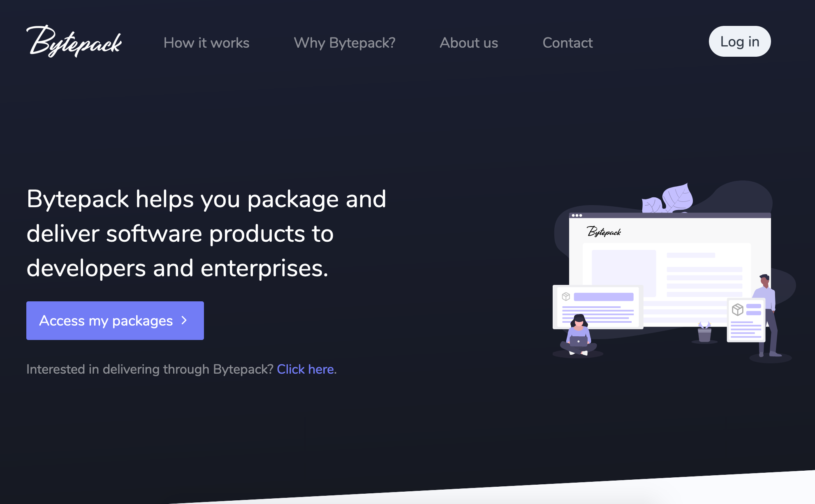815x504 pixels.
Task: Click the purple title bar on left card
Action: coord(603,297)
